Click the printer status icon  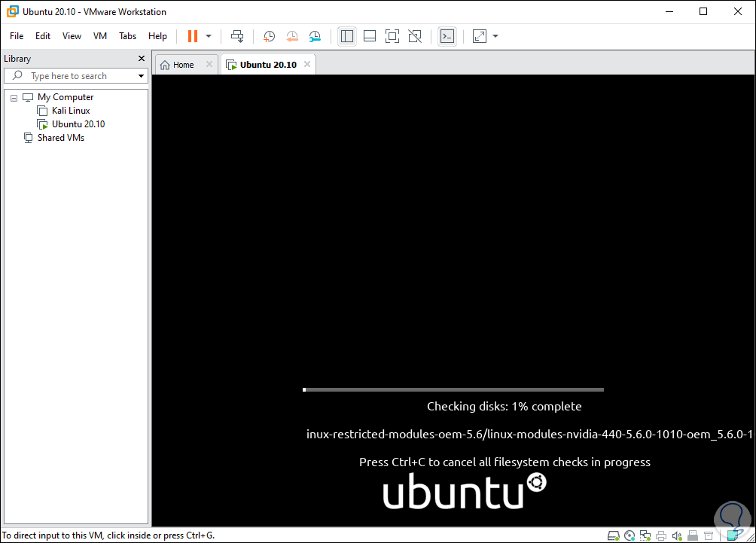(x=661, y=535)
